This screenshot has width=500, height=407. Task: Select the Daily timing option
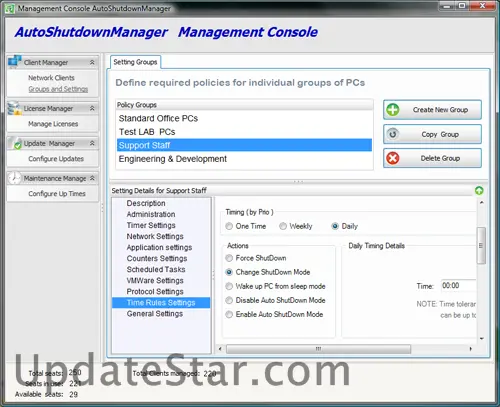pyautogui.click(x=335, y=226)
